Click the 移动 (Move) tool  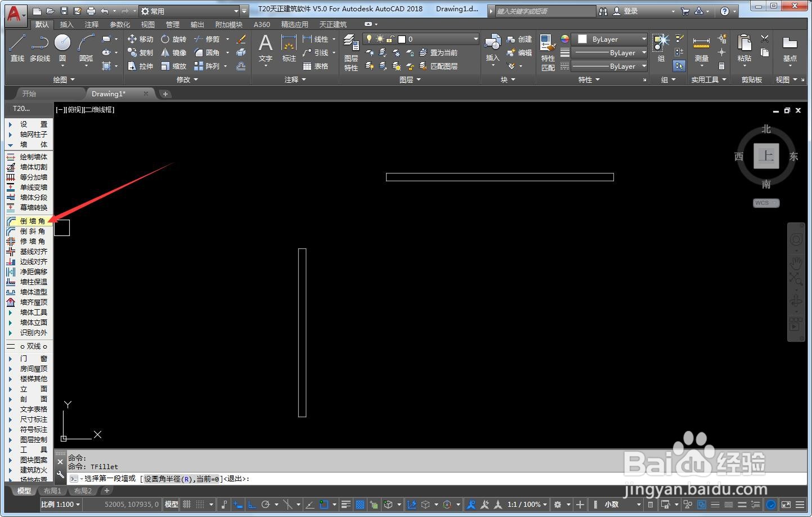[x=140, y=39]
